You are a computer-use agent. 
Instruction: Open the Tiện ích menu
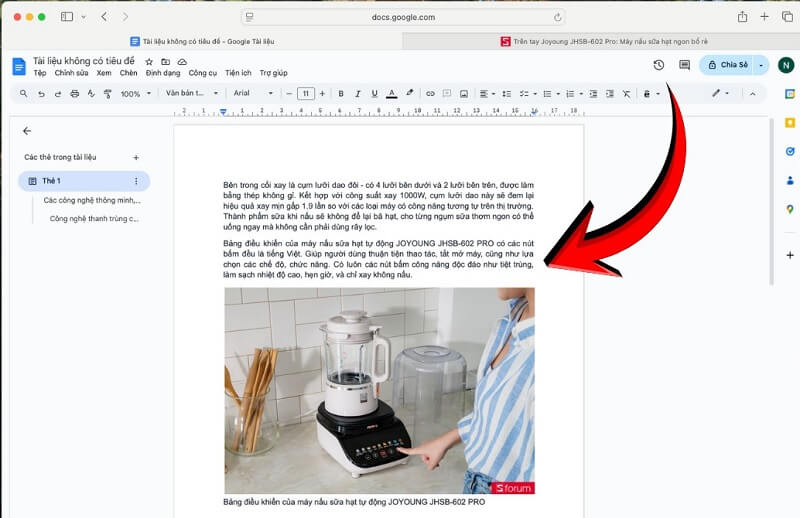coord(238,73)
